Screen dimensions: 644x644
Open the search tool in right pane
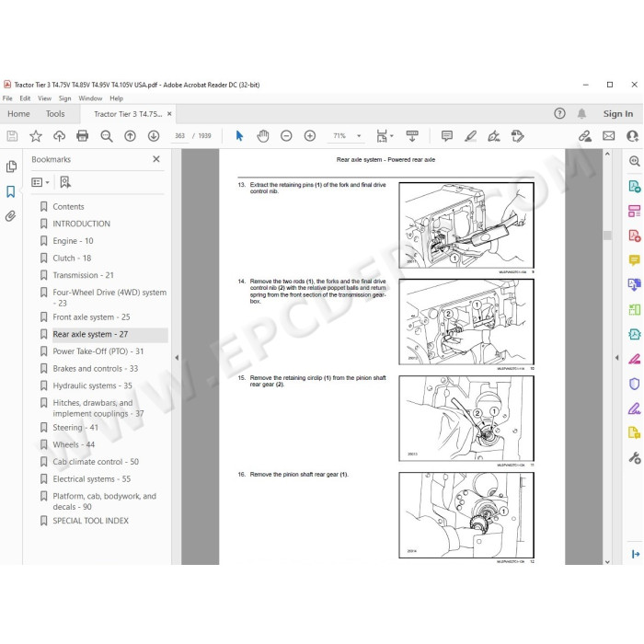(x=634, y=161)
